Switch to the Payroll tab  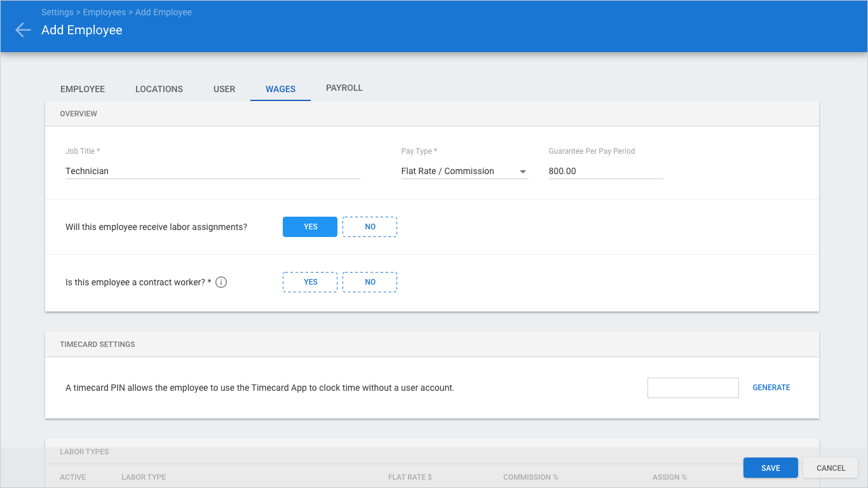(344, 88)
